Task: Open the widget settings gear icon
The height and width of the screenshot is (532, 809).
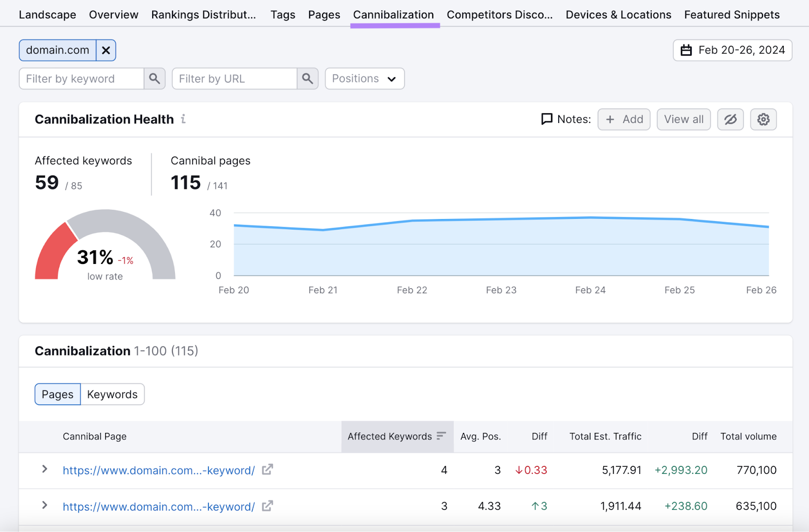Action: pyautogui.click(x=763, y=119)
